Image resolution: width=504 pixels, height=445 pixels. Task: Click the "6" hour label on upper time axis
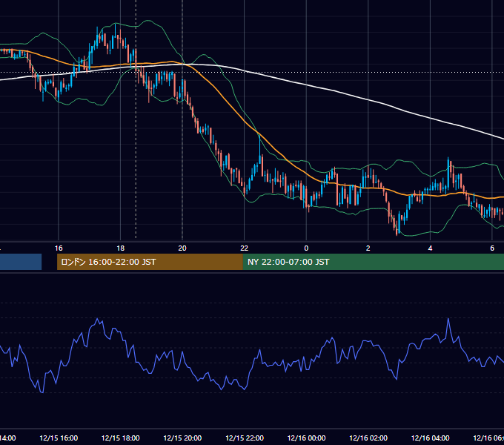492,248
